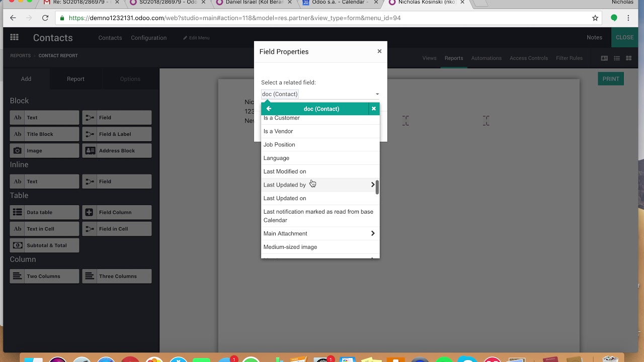Open the Reports studio tab
The height and width of the screenshot is (362, 644).
coord(454,58)
